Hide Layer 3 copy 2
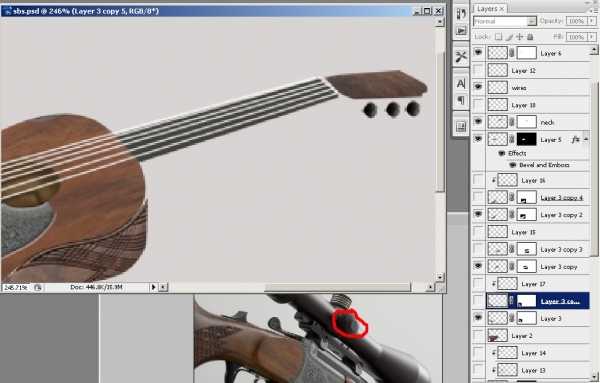 tap(478, 214)
